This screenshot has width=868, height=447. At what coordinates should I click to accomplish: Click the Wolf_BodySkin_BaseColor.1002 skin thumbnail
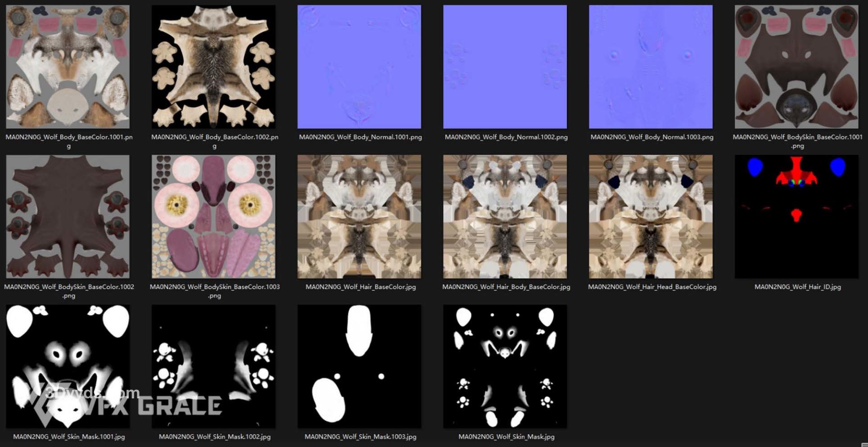(x=68, y=217)
